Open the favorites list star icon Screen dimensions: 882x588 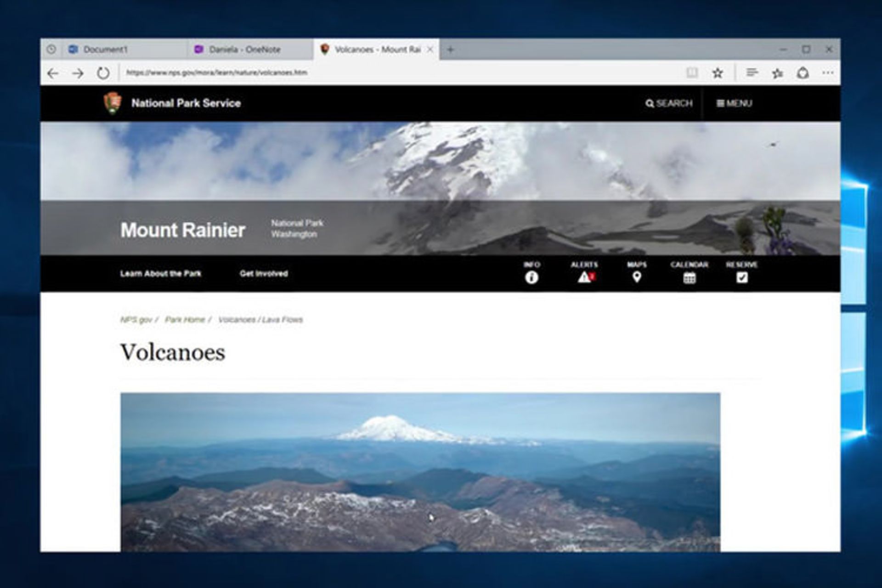(x=777, y=73)
